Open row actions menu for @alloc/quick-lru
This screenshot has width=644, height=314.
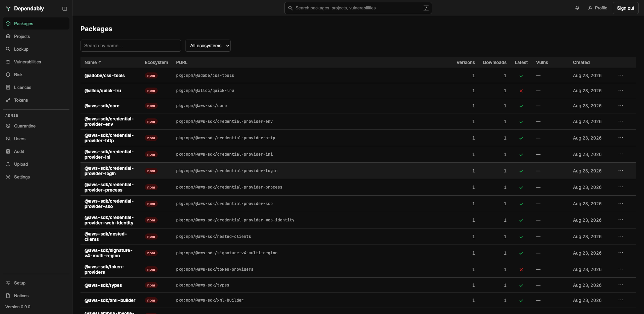(x=621, y=91)
